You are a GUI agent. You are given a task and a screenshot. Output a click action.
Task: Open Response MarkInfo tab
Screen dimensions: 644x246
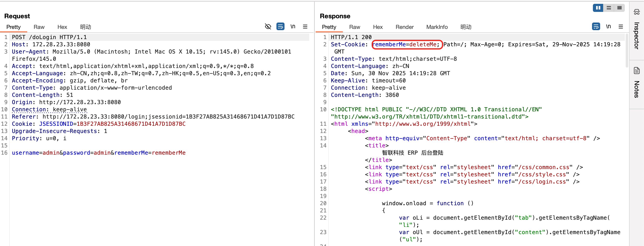(437, 27)
